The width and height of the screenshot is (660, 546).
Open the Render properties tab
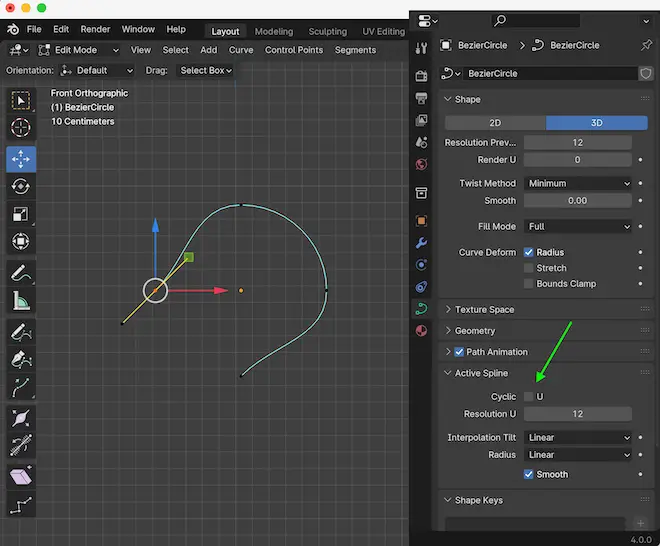pos(422,76)
